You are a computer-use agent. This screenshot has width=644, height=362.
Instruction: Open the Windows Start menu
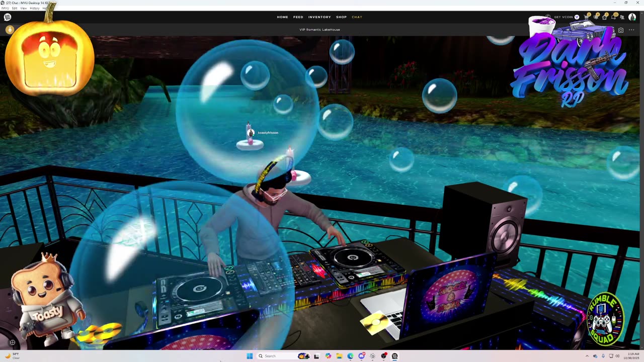[x=250, y=356]
